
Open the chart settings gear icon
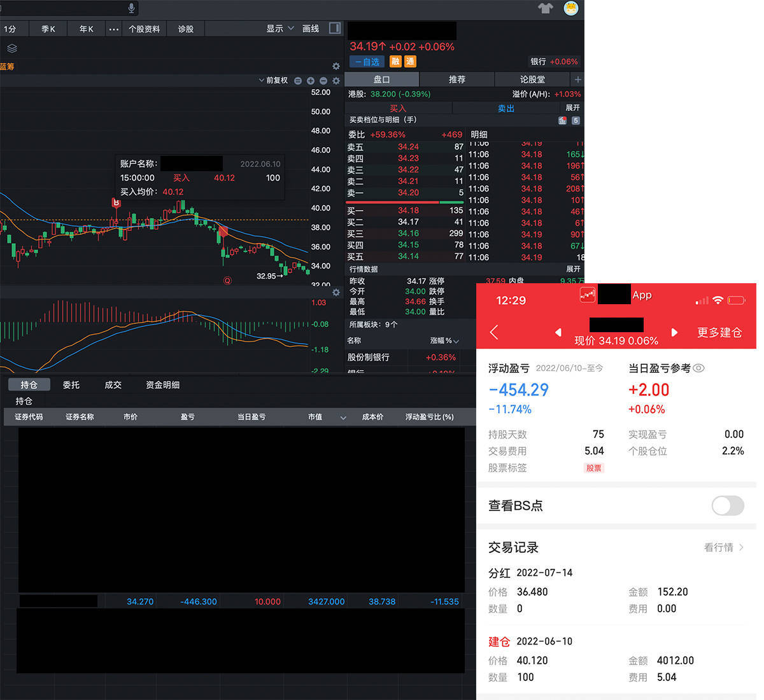pyautogui.click(x=336, y=66)
